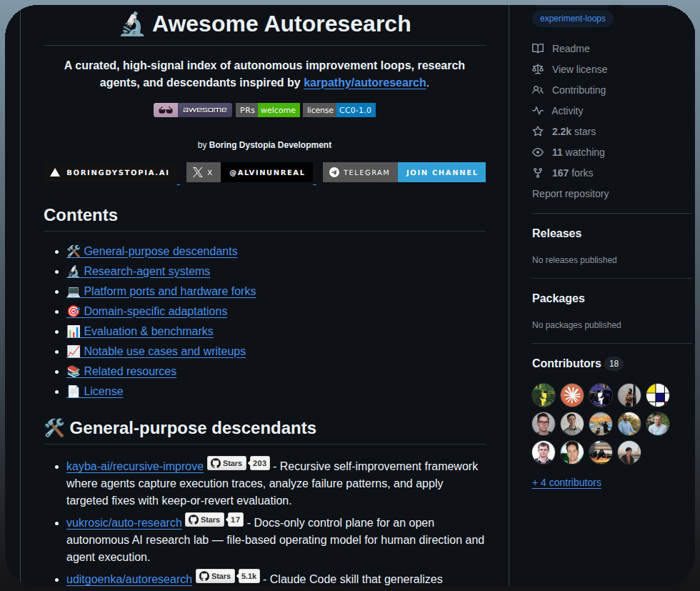Viewport: 700px width, 591px height.
Task: Click the microscope emoji in page title
Action: [x=132, y=24]
